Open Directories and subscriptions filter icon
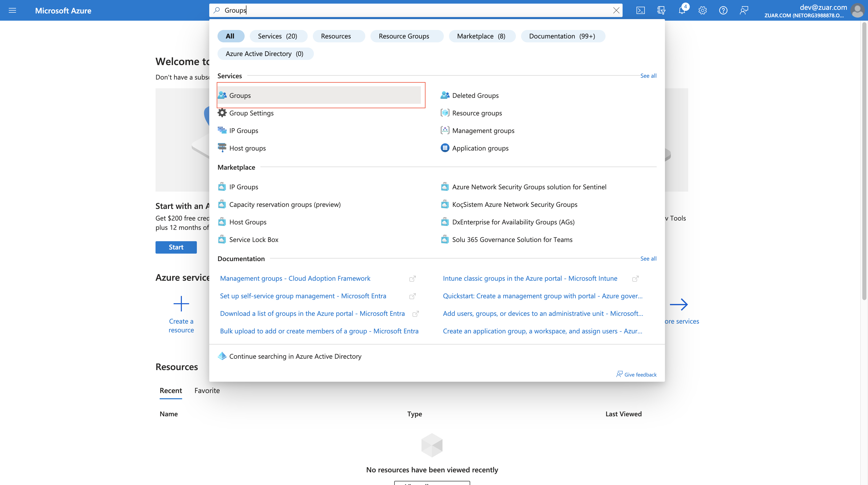Screen dimensions: 868x485 (661, 10)
